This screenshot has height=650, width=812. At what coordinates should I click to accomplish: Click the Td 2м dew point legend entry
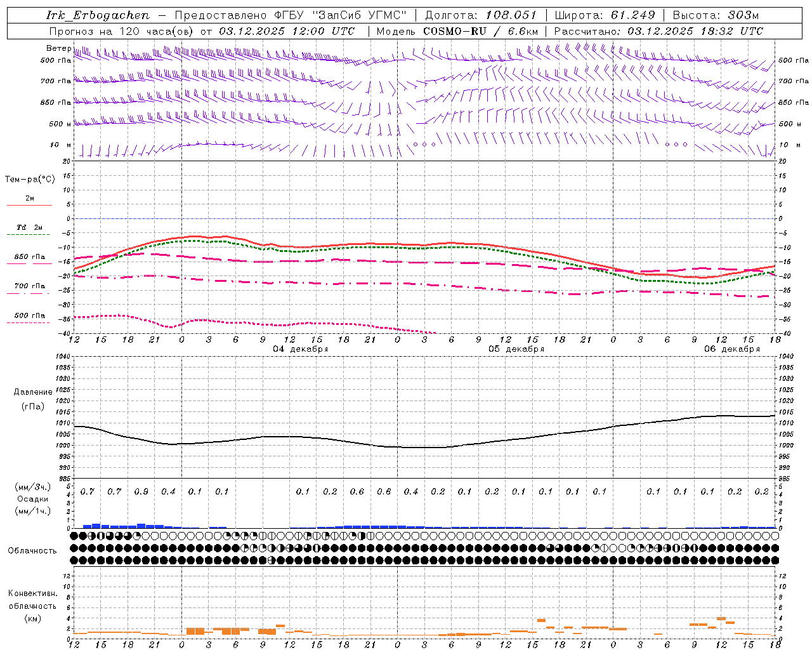point(29,227)
